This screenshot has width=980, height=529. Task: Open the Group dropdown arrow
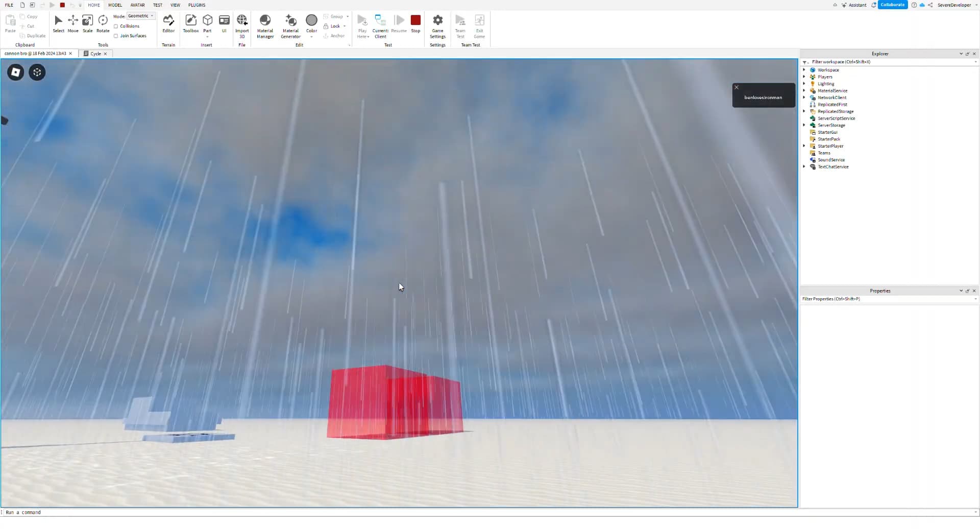coord(349,16)
